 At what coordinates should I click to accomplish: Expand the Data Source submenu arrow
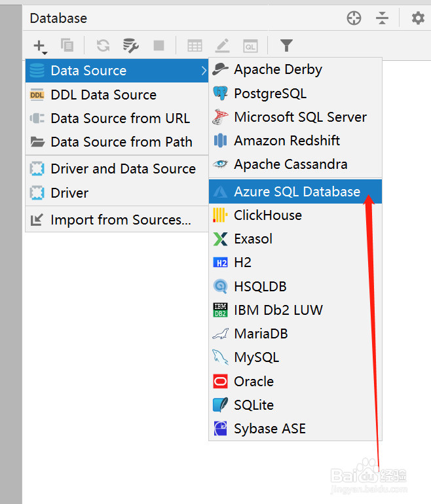tap(203, 71)
